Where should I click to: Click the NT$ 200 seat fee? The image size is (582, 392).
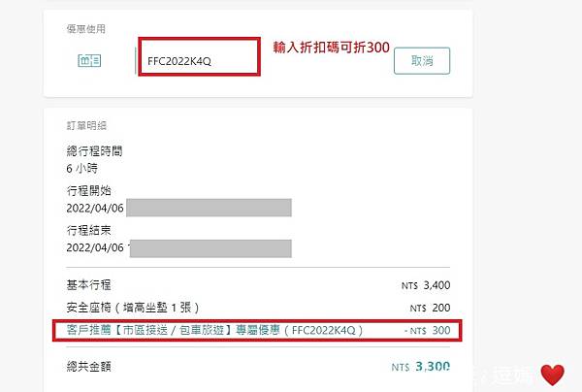[430, 308]
